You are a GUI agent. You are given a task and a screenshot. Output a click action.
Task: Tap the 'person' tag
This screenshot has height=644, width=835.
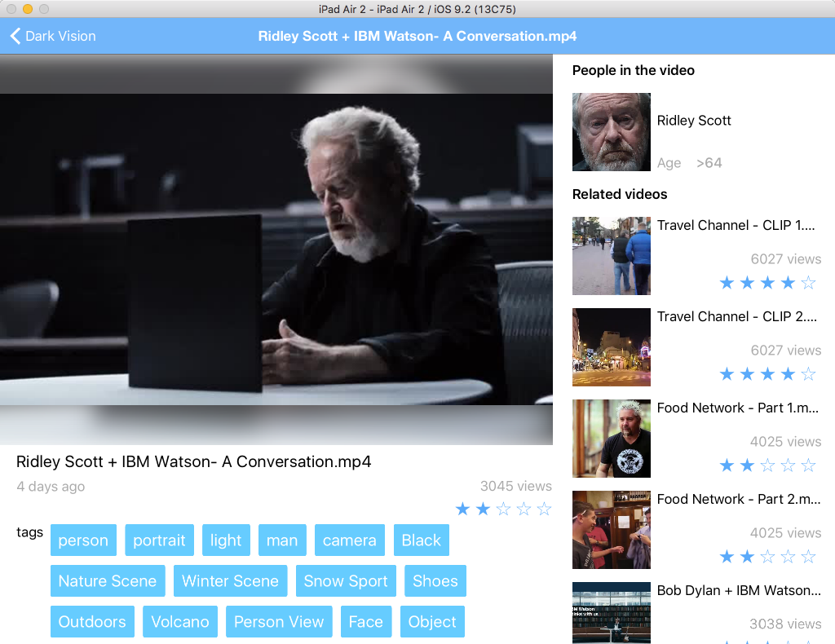point(83,540)
